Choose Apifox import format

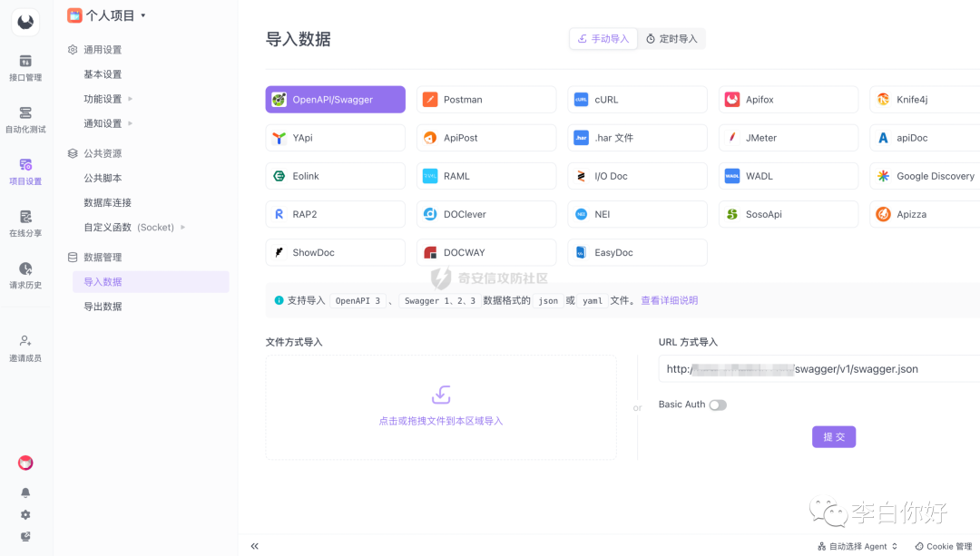(x=789, y=100)
